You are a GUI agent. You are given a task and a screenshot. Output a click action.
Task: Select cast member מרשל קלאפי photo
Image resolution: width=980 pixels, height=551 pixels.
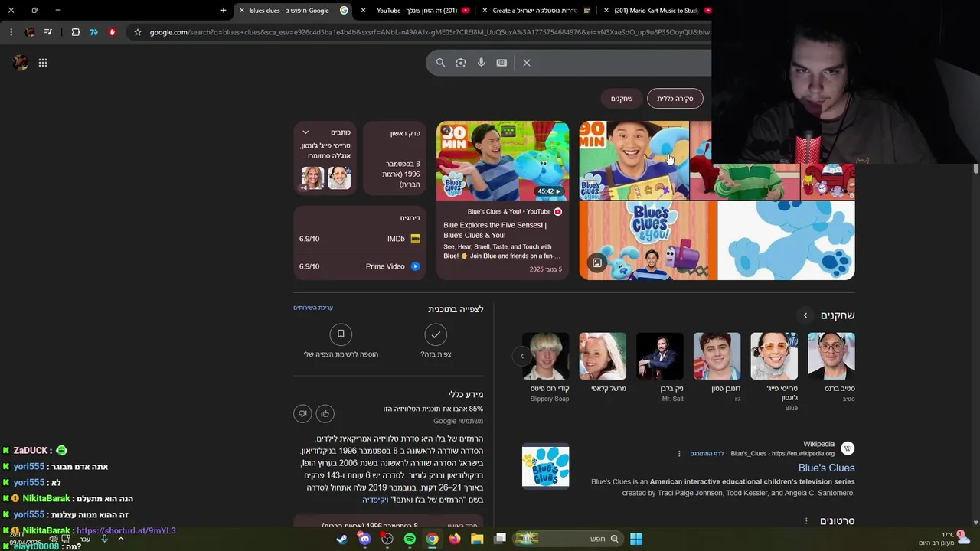[603, 356]
